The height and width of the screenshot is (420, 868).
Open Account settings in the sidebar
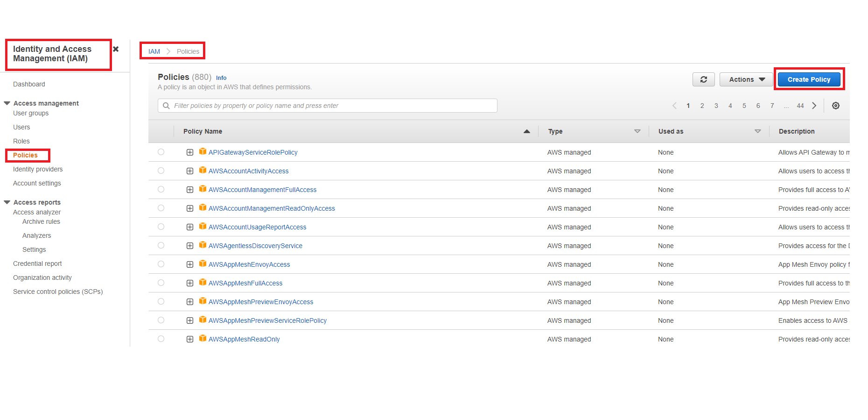37,183
